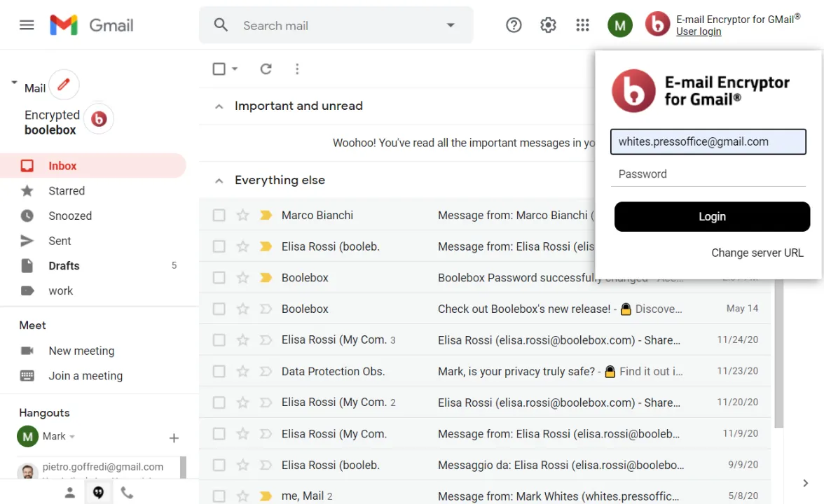Click the email field with whites.pressoffice@gmail.com
Screen dimensions: 824x504
[x=708, y=141]
